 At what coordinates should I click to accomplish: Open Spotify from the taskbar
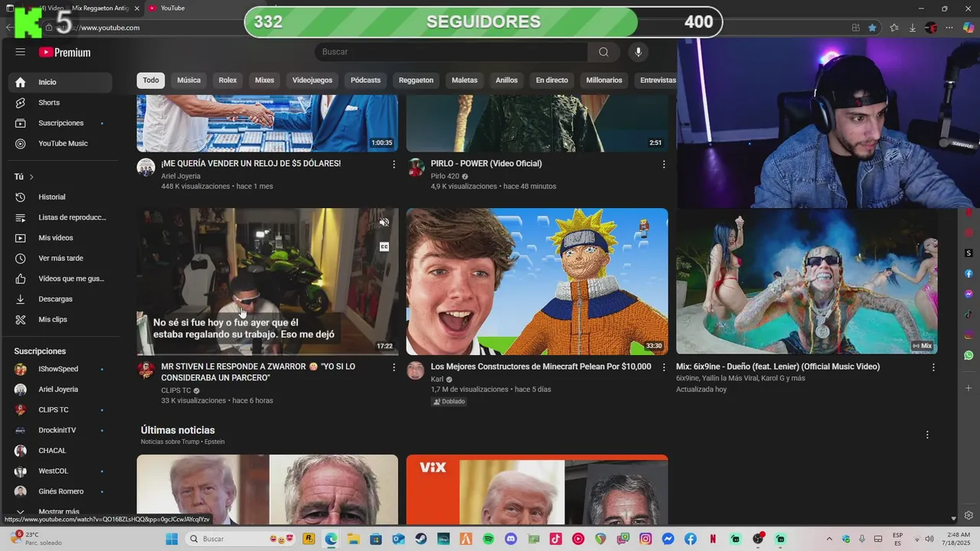click(488, 539)
